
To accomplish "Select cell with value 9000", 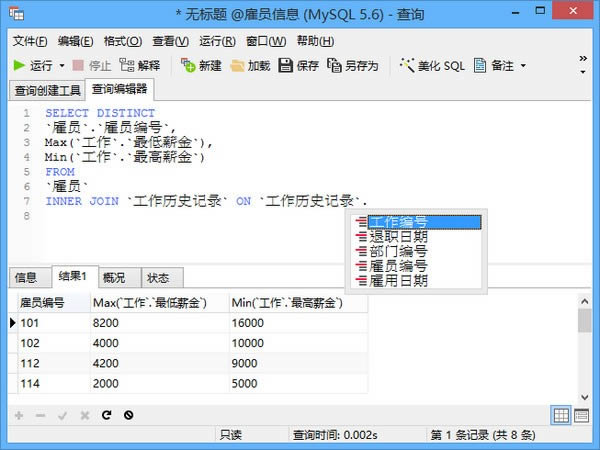I will [298, 363].
